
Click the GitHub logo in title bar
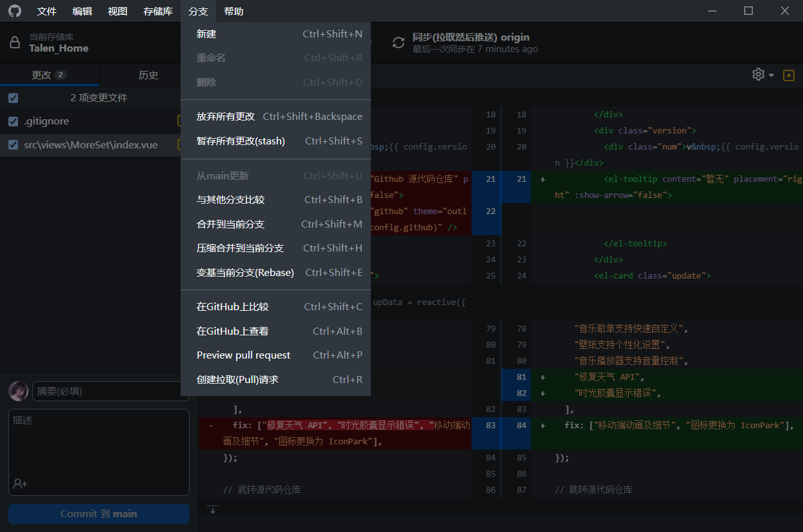click(x=14, y=11)
